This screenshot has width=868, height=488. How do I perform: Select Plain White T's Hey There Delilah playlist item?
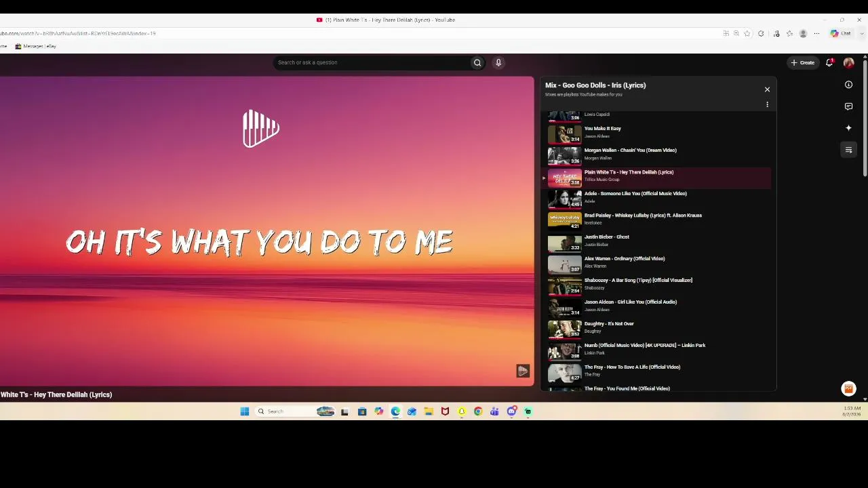click(658, 177)
